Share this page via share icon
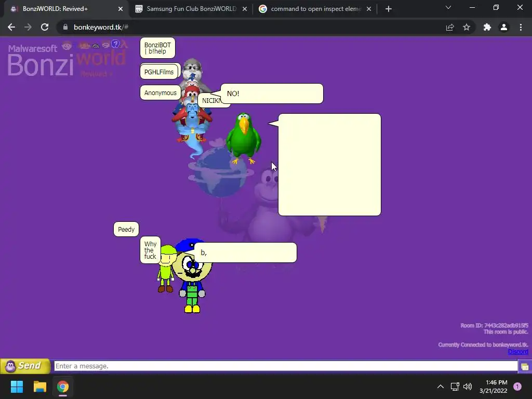 tap(450, 27)
